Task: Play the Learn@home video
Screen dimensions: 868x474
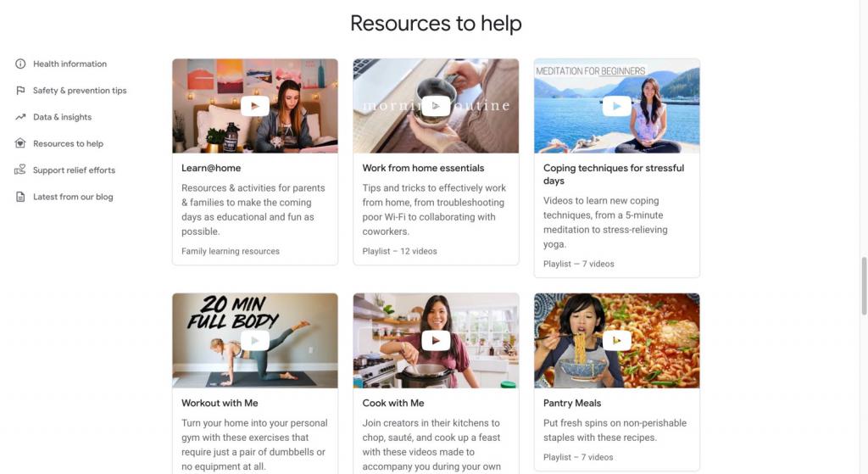Action: pos(254,106)
